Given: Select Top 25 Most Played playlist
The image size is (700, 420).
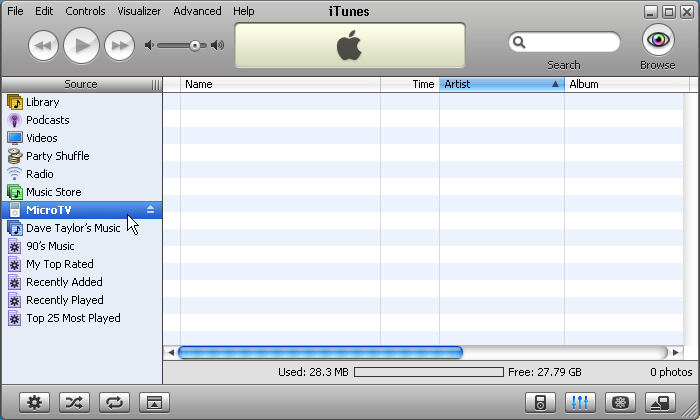Looking at the screenshot, I should click(82, 318).
